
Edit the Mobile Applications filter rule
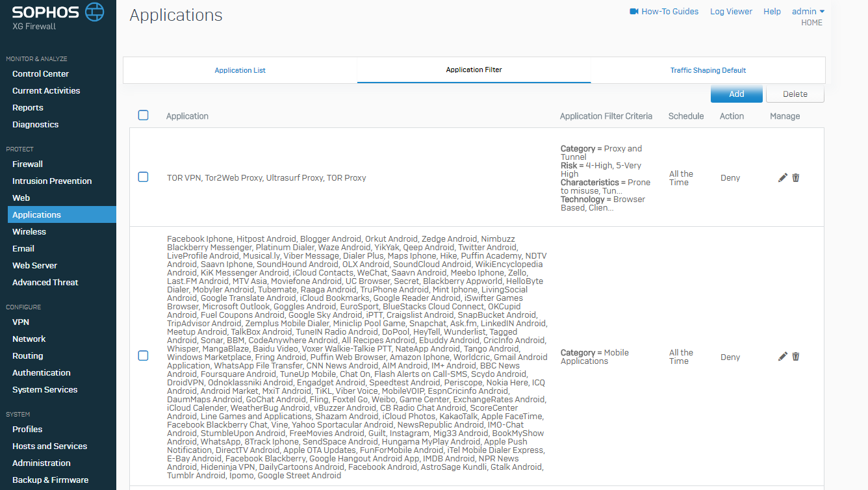point(782,356)
